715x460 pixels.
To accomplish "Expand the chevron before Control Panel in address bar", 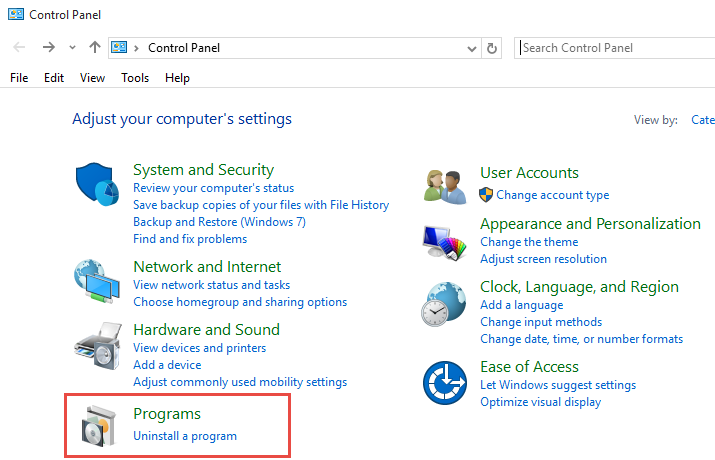I will [x=136, y=48].
